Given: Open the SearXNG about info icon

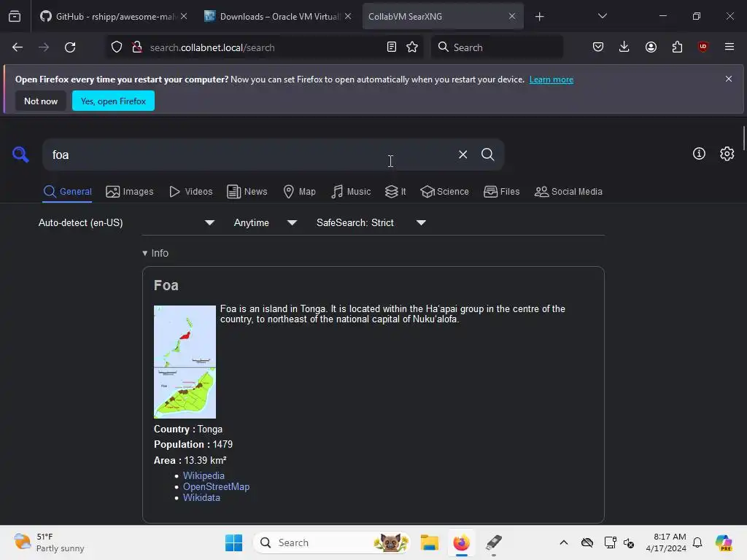Looking at the screenshot, I should click(699, 153).
